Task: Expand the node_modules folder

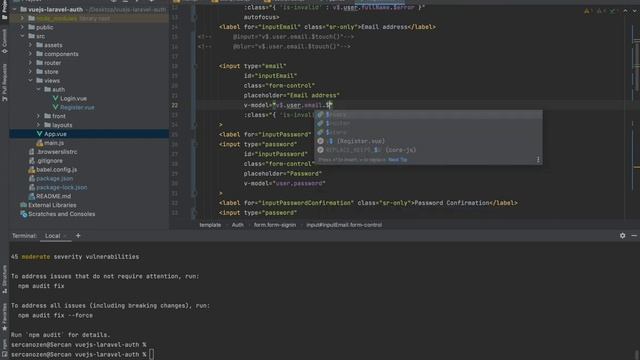Action: coord(22,18)
